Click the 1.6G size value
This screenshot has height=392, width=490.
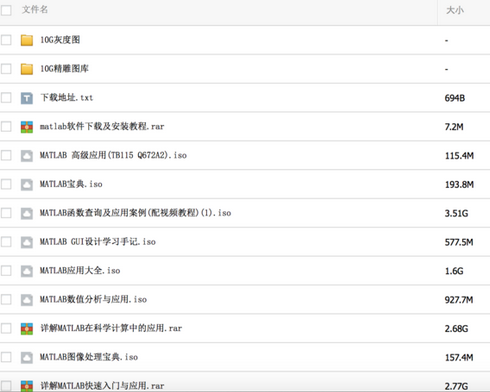tap(454, 271)
